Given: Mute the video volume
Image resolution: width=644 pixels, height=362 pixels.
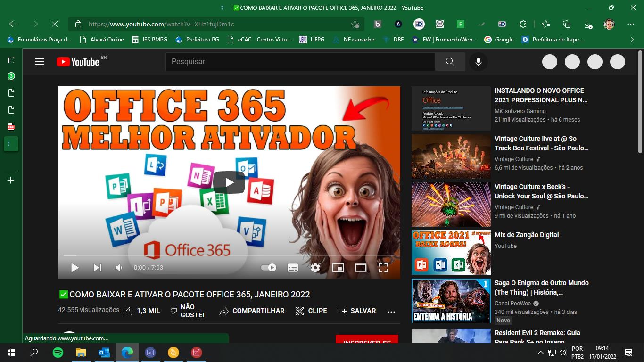Looking at the screenshot, I should pyautogui.click(x=119, y=268).
